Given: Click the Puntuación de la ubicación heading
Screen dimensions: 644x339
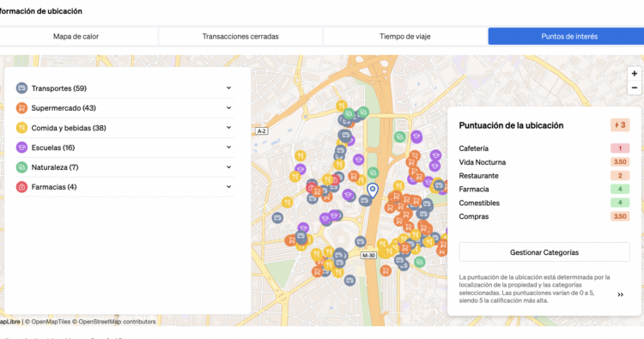Looking at the screenshot, I should 511,125.
